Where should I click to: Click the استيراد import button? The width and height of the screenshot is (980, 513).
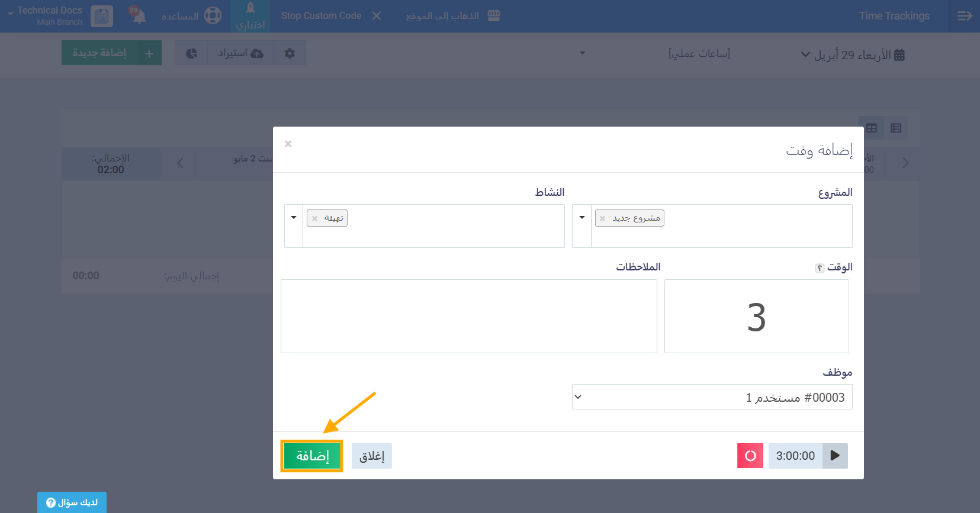(x=240, y=53)
